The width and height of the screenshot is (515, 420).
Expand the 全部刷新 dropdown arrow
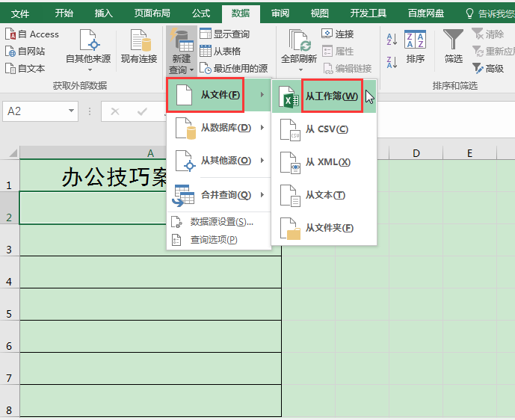click(x=300, y=70)
